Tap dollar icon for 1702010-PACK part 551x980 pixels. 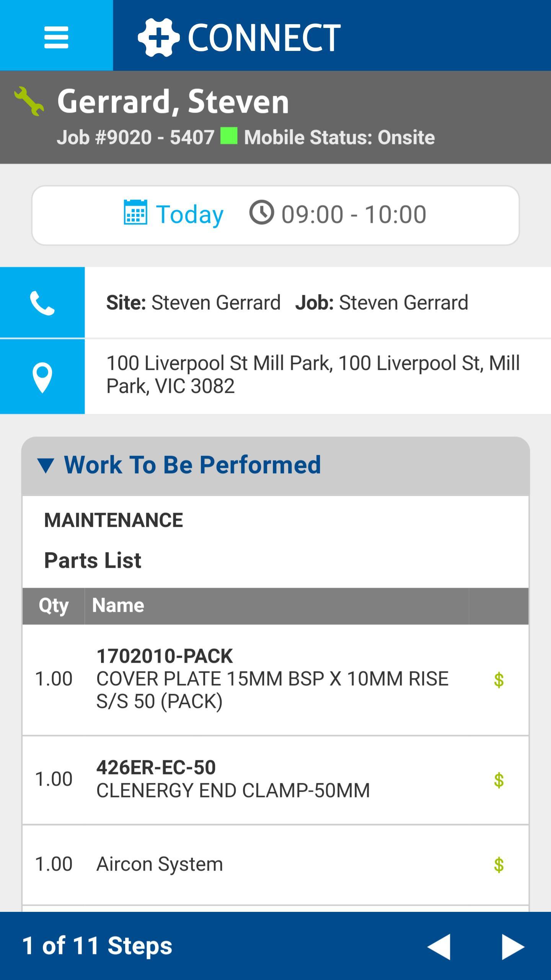[x=499, y=680]
